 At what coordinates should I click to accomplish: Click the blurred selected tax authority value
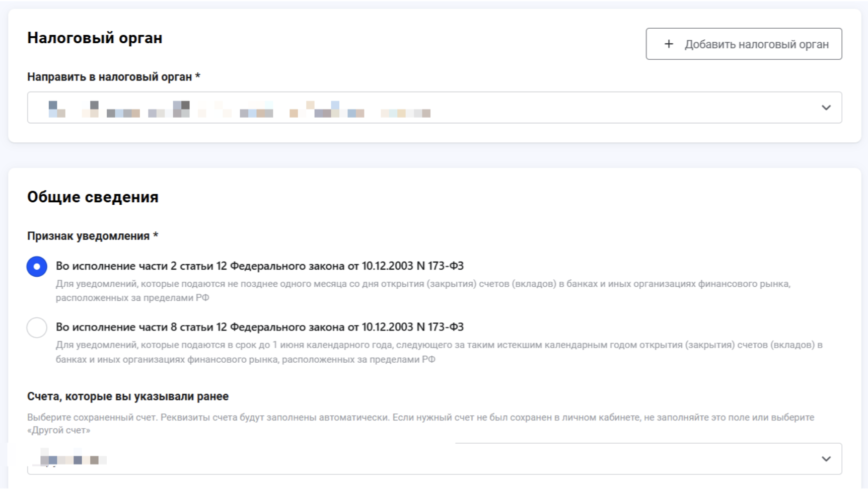pyautogui.click(x=239, y=109)
